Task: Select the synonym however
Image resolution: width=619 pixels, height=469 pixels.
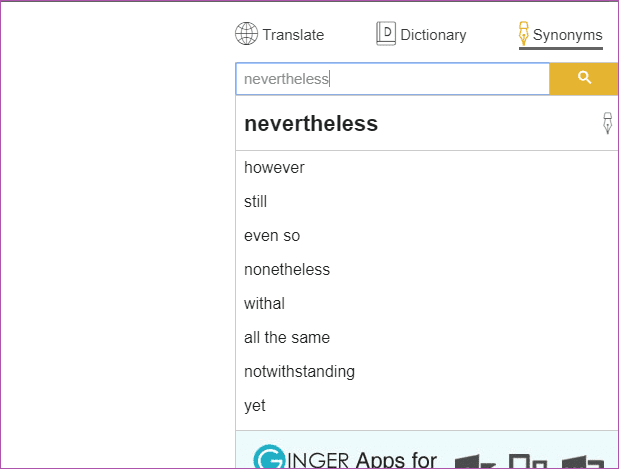Action: tap(274, 168)
